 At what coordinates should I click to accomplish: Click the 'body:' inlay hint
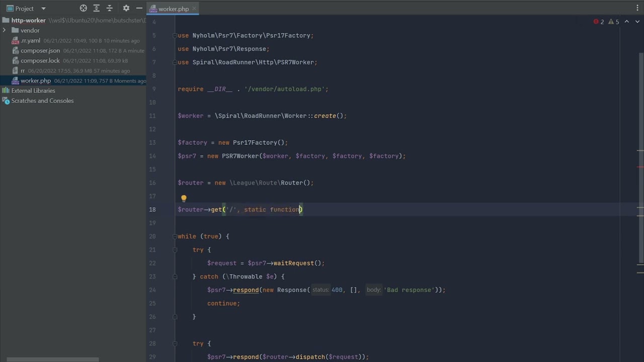[x=373, y=290]
